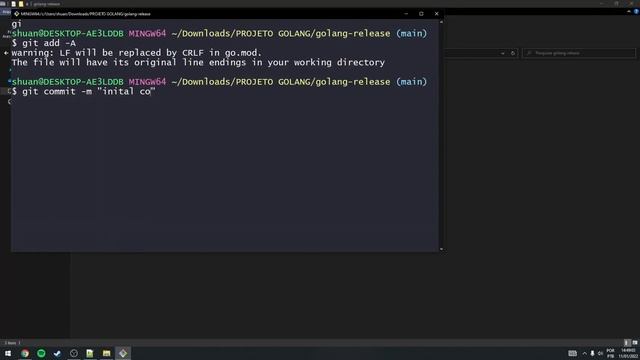Click the first shuan@DESKTOP-AE3LDDB prompt line
Viewport: 640px width, 360px height.
pos(219,33)
